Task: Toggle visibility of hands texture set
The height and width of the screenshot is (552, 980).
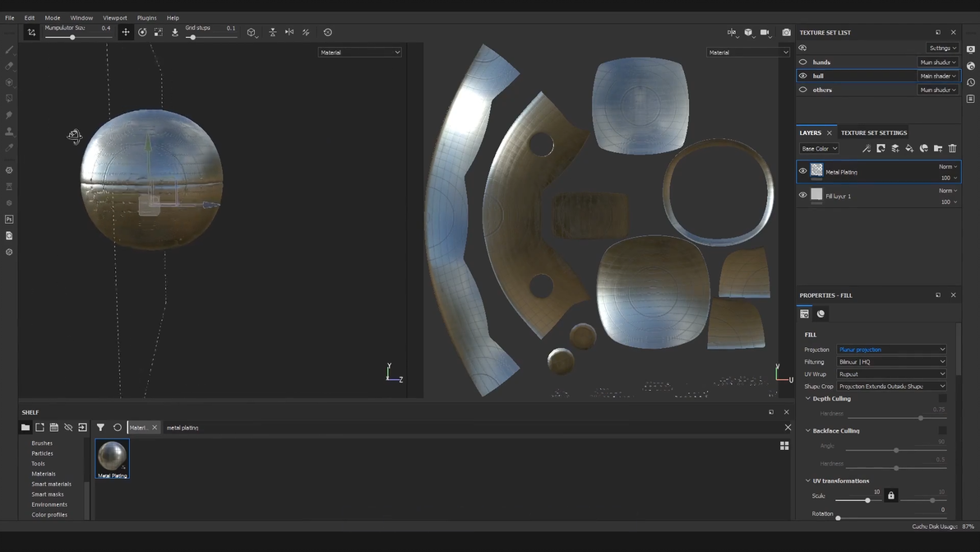Action: coord(803,62)
